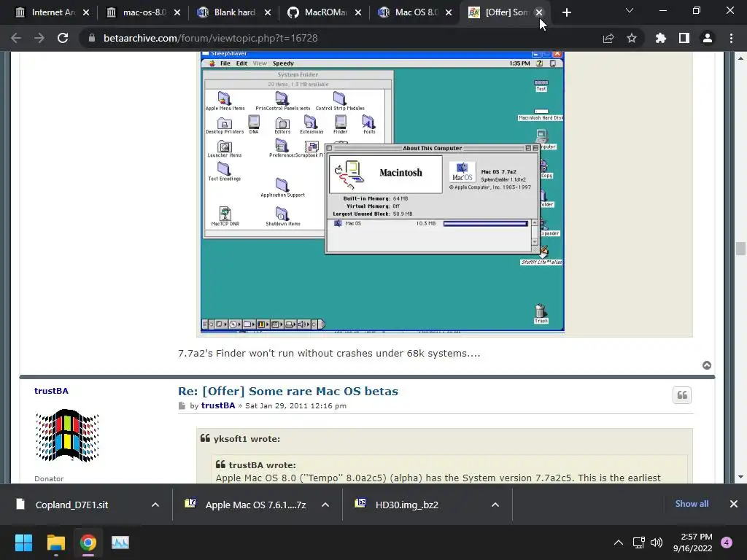Viewport: 747px width, 560px height.
Task: Close the MacROMan tab
Action: [x=358, y=12]
